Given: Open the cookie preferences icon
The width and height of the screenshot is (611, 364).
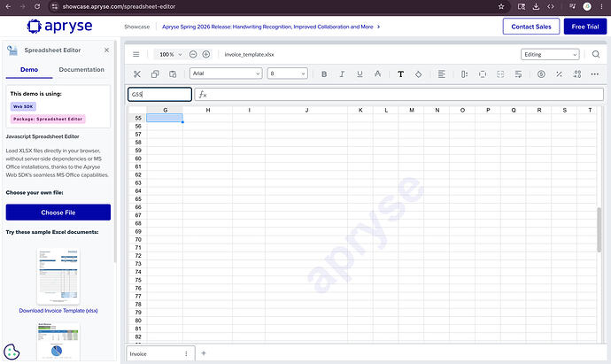Looking at the screenshot, I should [x=12, y=352].
